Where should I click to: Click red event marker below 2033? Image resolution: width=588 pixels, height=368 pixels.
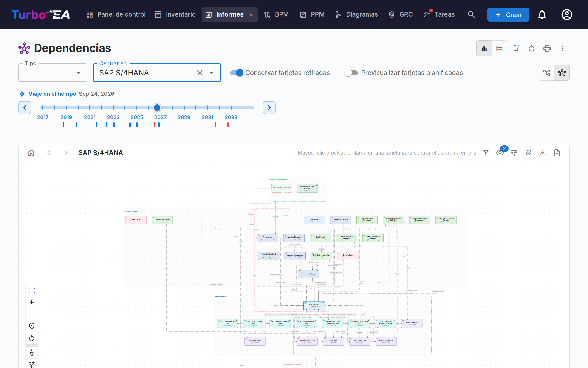click(x=228, y=125)
